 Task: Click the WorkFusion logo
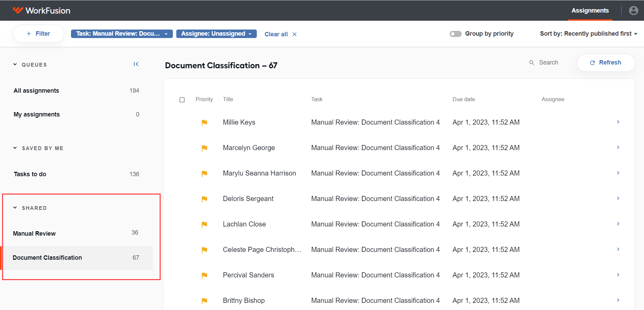pyautogui.click(x=41, y=11)
